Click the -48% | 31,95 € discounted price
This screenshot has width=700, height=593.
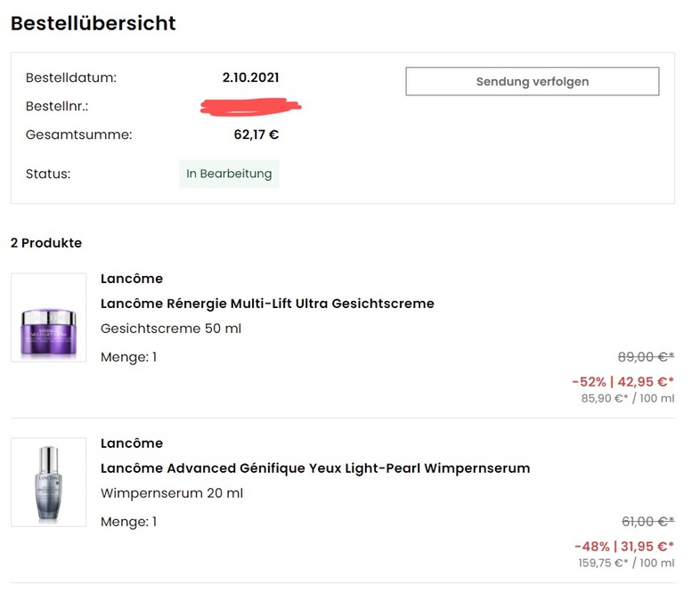(x=624, y=547)
